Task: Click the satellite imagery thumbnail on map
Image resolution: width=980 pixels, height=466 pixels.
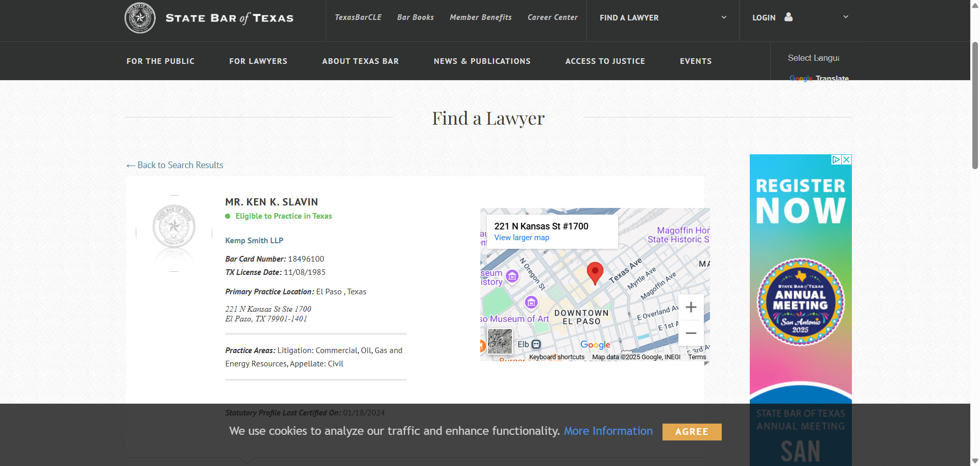Action: (x=500, y=341)
